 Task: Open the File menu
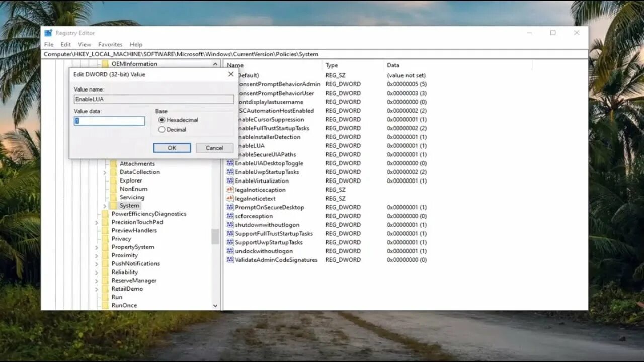49,44
